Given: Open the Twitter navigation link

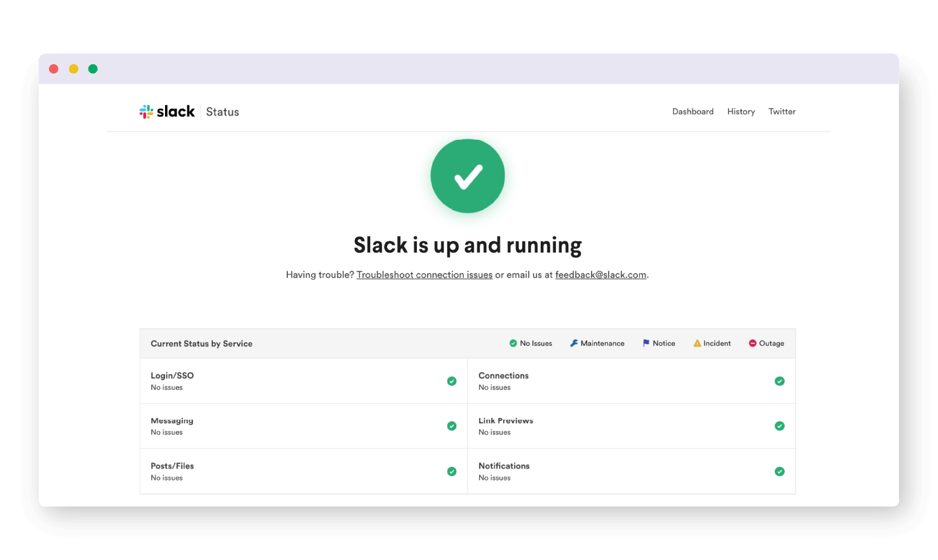Looking at the screenshot, I should tap(782, 112).
